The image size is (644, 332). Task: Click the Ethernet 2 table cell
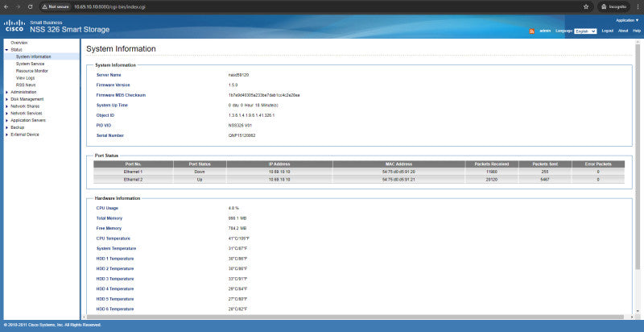tap(134, 180)
